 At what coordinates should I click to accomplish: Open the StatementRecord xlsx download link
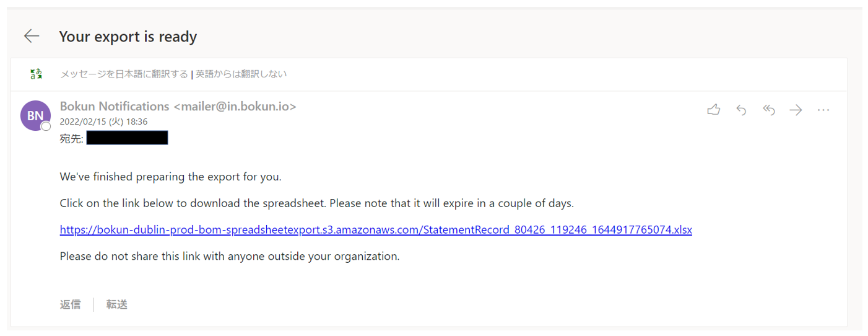point(376,230)
